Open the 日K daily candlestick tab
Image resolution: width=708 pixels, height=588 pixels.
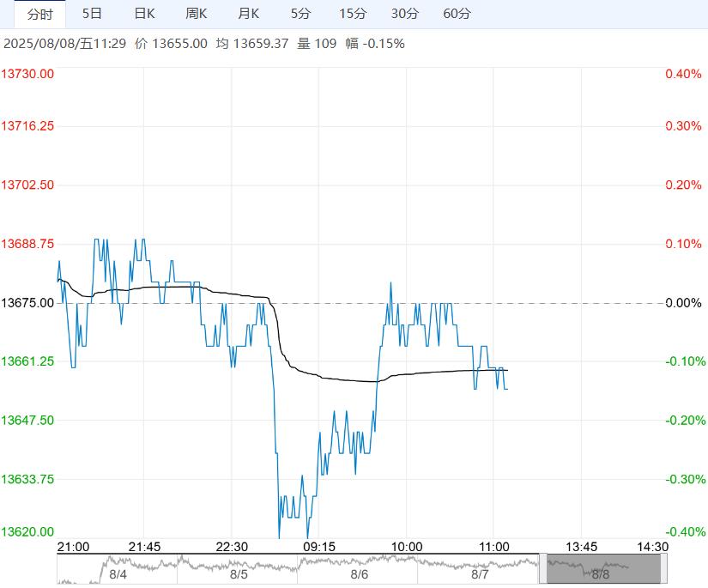click(145, 14)
